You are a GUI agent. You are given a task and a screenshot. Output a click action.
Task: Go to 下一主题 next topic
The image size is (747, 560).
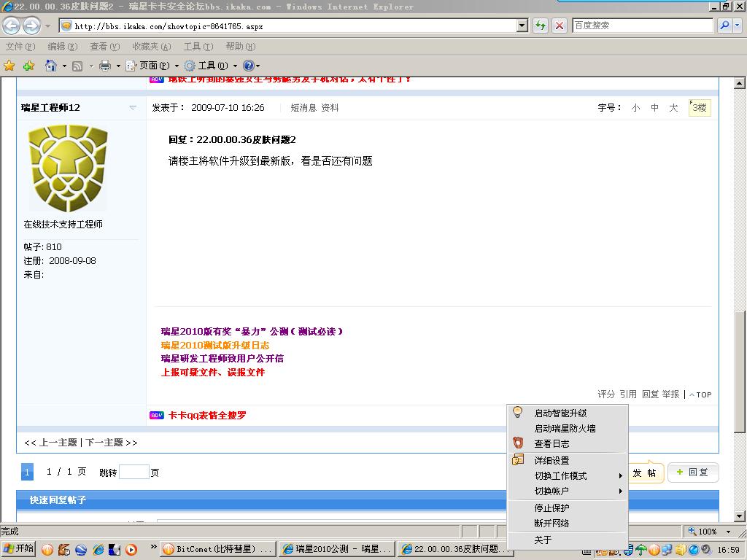104,443
